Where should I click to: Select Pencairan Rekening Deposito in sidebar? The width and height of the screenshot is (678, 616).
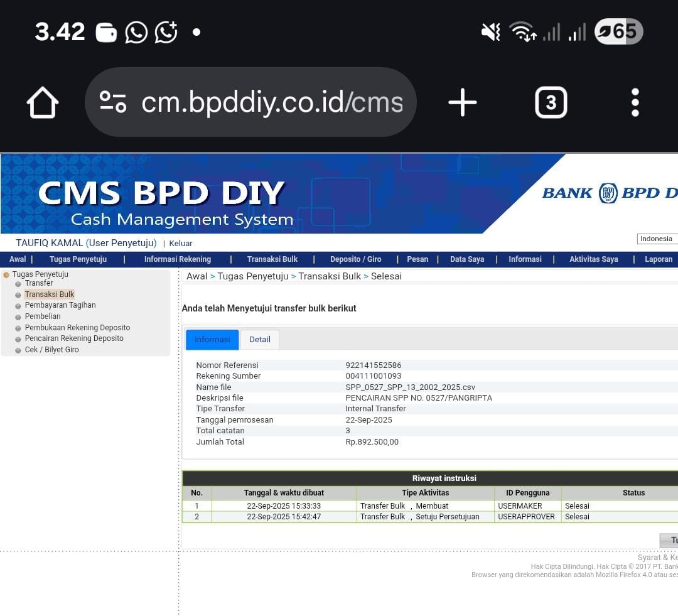coord(74,338)
